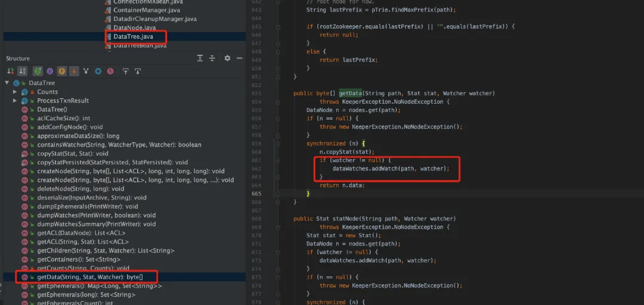Click the return n.data; statement
The height and width of the screenshot is (305, 644).
click(342, 185)
